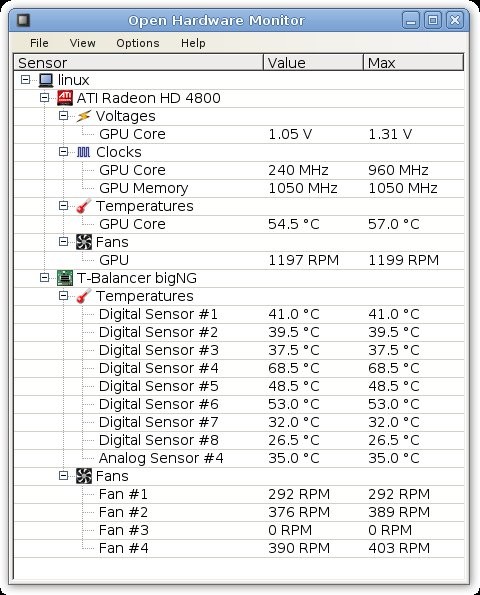Screen dimensions: 480x595
Task: Click the Voltages lightning bolt icon
Action: (83, 116)
